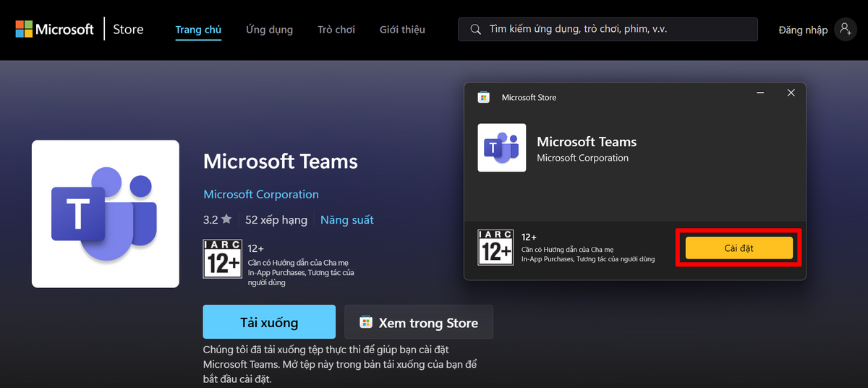The image size is (868, 388).
Task: Click the IARC 12+ badge on page
Action: pos(222,258)
